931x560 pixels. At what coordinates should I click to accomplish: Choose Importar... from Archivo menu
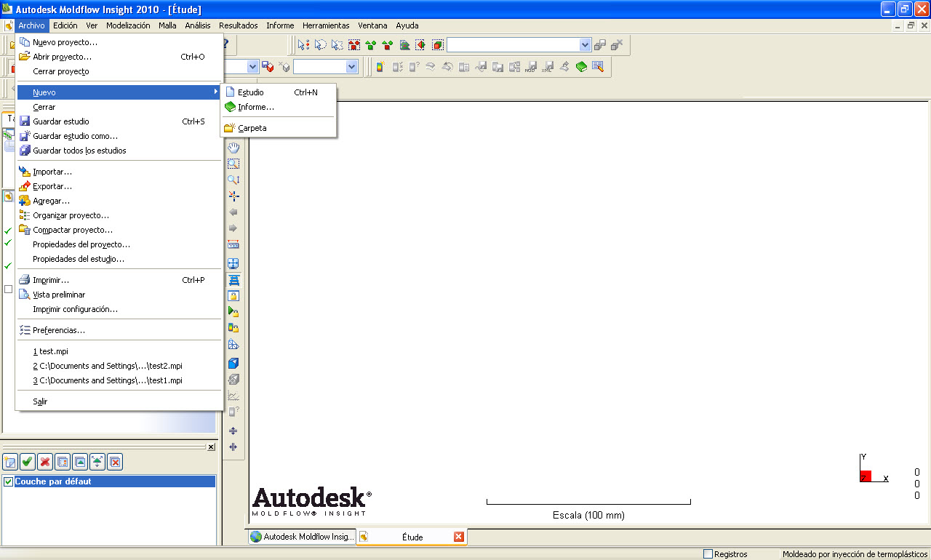pyautogui.click(x=119, y=172)
